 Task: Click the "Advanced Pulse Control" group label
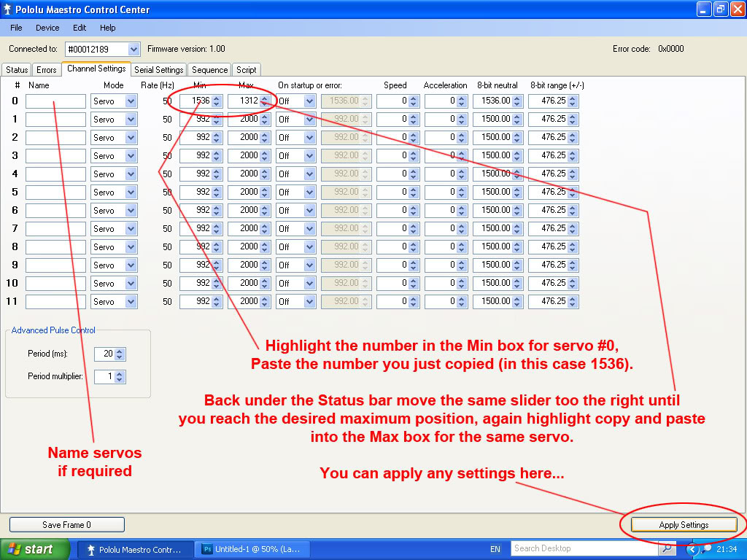click(53, 330)
